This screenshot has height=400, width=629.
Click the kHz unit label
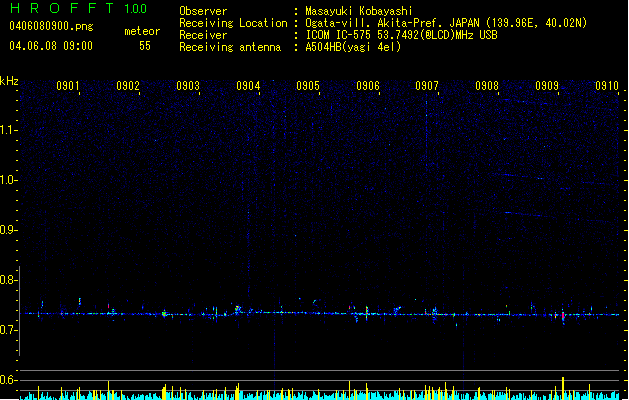tap(9, 81)
